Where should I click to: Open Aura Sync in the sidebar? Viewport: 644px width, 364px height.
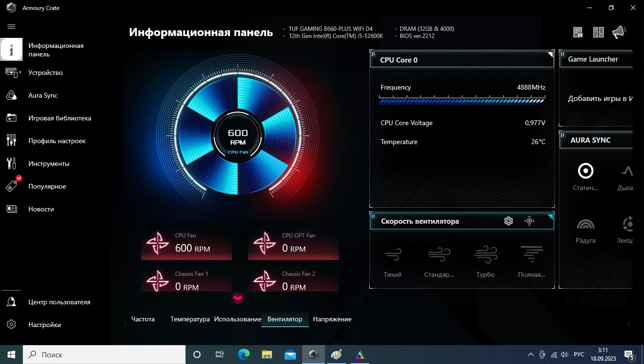(x=43, y=95)
